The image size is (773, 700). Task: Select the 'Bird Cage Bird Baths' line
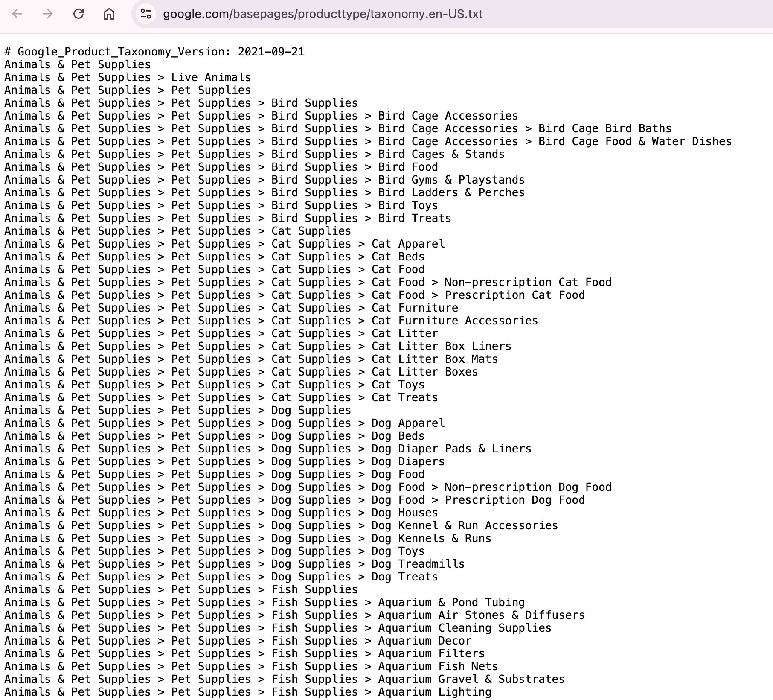(x=338, y=128)
